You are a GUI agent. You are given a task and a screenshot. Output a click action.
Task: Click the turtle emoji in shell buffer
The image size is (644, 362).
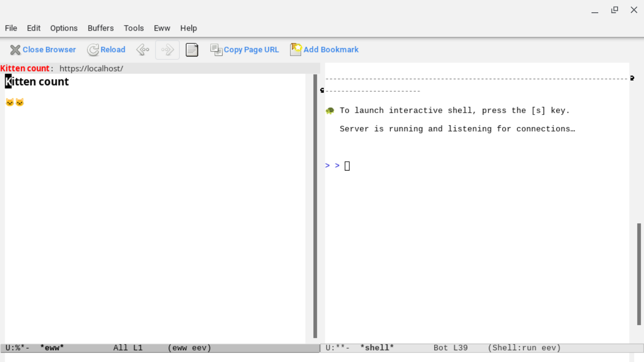pos(330,111)
